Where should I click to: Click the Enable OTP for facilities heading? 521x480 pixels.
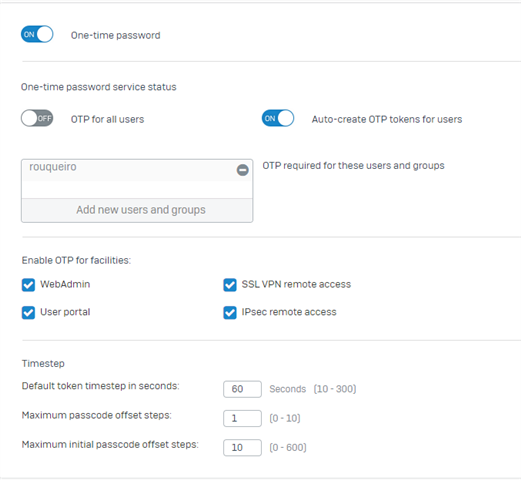76,260
